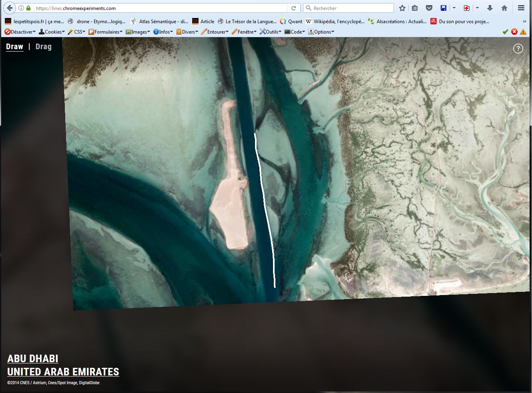532x393 pixels.
Task: Open the Pocket shield icon
Action: coord(429,8)
